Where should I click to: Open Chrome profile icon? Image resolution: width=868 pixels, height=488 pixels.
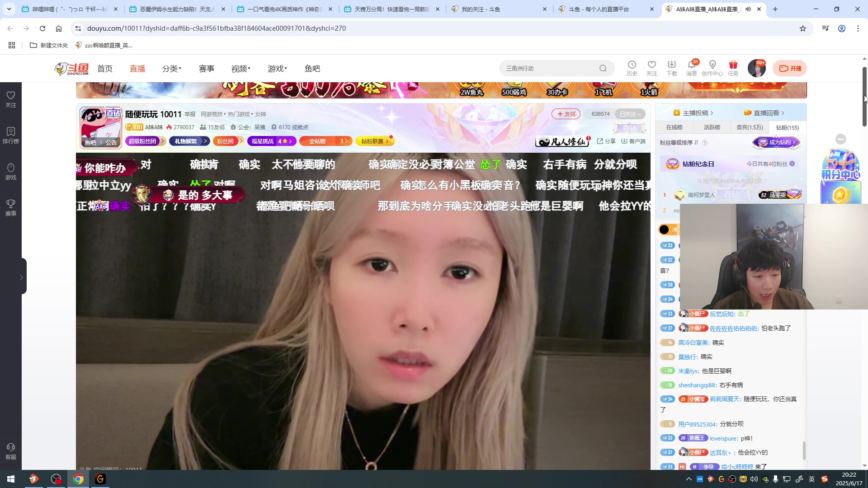(842, 28)
